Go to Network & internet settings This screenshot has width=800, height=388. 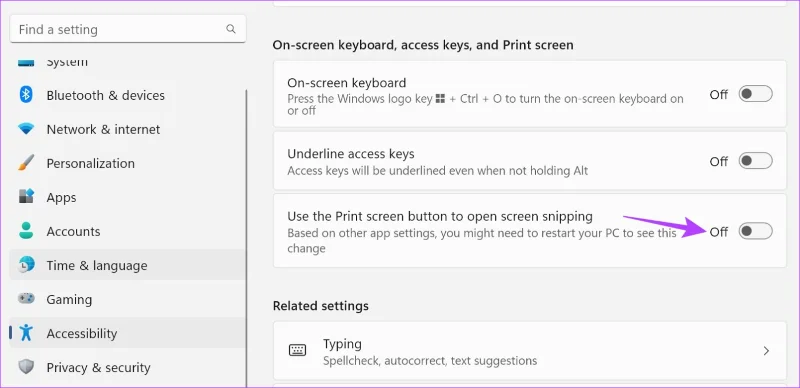tap(128, 129)
